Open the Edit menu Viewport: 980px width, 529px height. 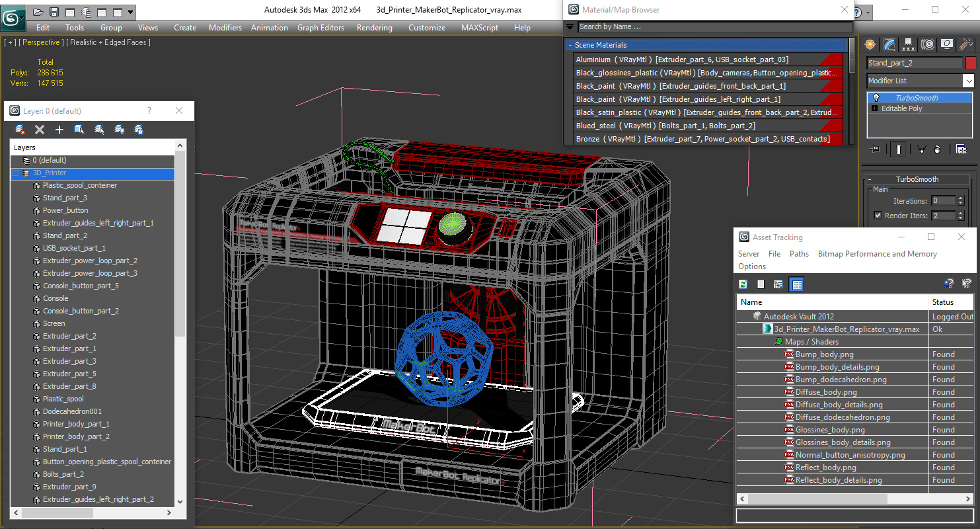[x=43, y=28]
